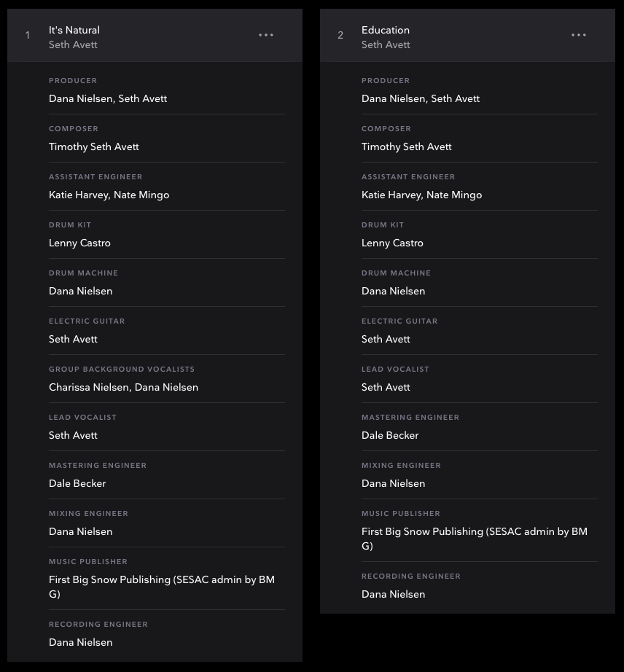Click Seth Avett under Electric Guitar in Education
The width and height of the screenshot is (624, 672).
(386, 339)
